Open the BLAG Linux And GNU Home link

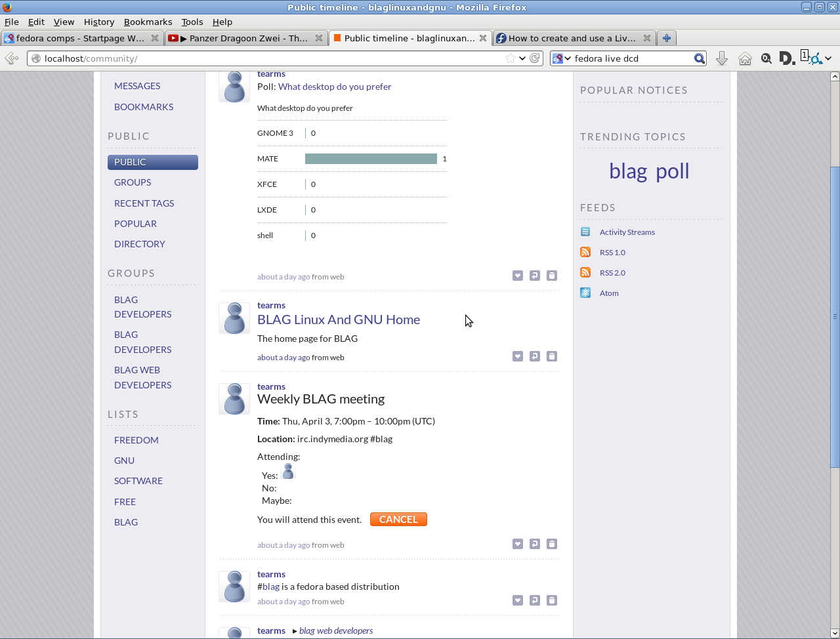pyautogui.click(x=339, y=319)
